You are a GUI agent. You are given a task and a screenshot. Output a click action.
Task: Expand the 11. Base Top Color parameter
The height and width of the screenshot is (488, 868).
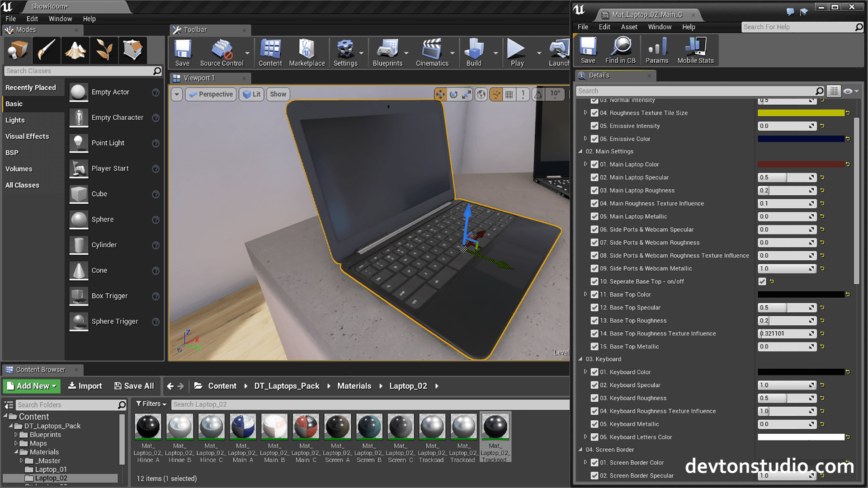pos(585,294)
